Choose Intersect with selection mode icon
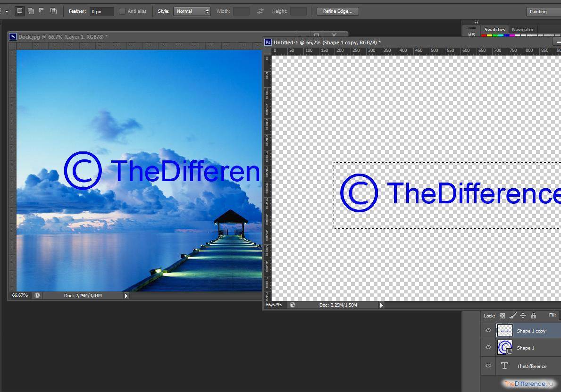561x392 pixels. click(53, 11)
